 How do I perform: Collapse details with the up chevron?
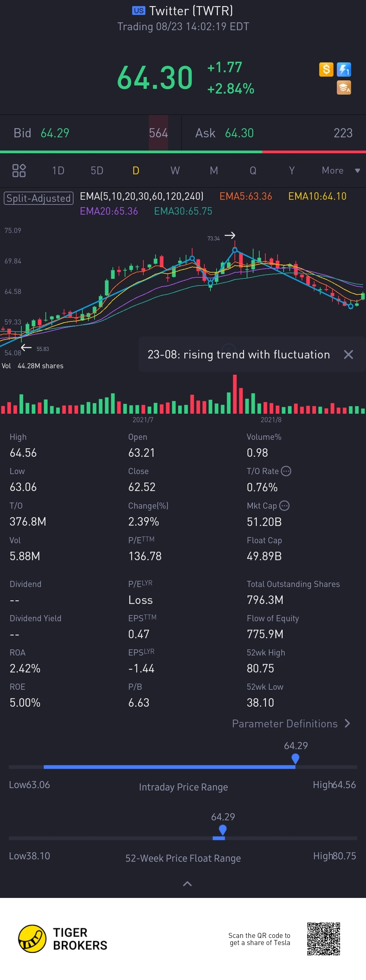point(187,884)
